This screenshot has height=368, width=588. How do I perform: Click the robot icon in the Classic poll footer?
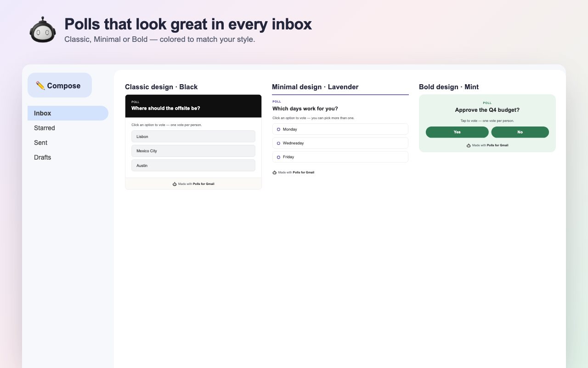coord(175,184)
